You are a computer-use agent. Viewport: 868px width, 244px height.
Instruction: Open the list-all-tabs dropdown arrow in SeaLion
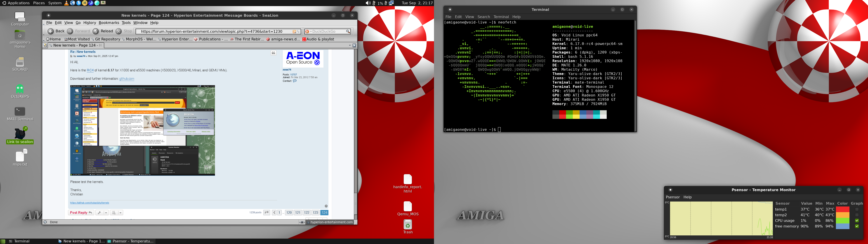coord(349,45)
